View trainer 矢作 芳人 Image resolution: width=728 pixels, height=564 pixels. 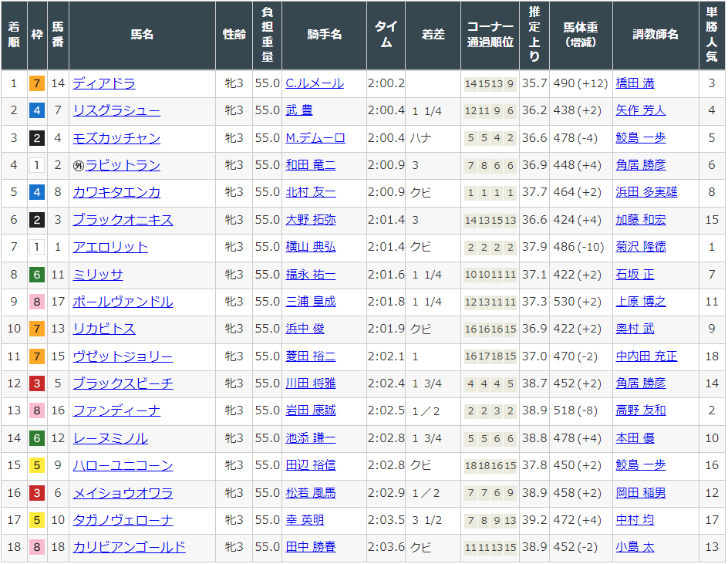641,110
